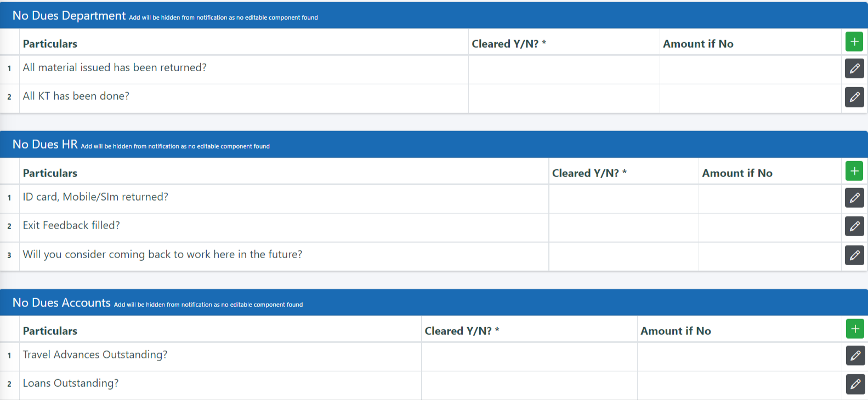Edit the 'Loans Outstanding?' row

pos(855,384)
